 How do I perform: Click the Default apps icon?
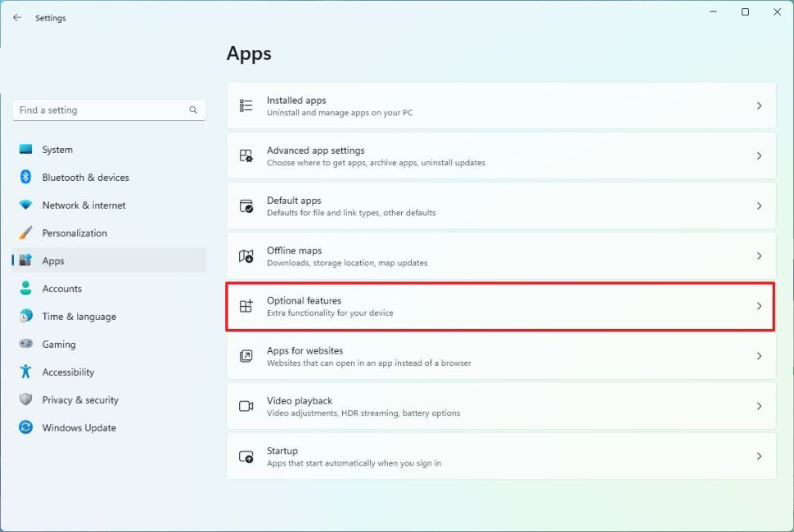[x=246, y=206]
